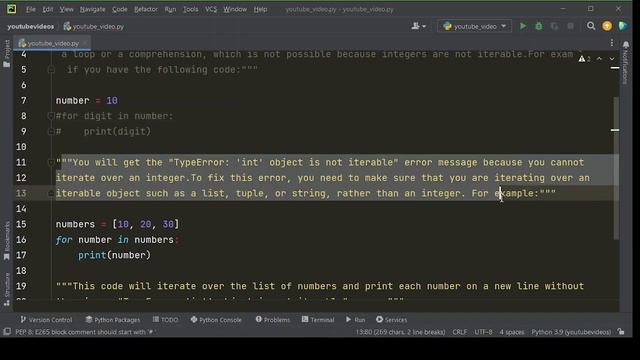Open Problems tool window
Image resolution: width=640 pixels, height=360 pixels.
[273, 320]
